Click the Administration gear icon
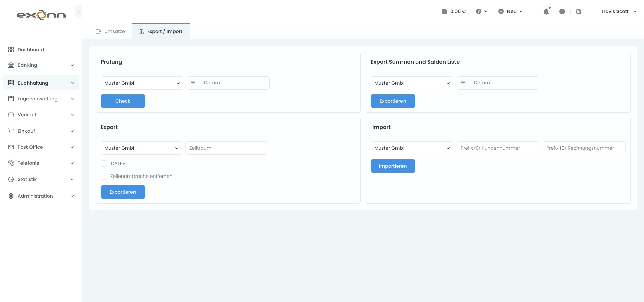The width and height of the screenshot is (644, 302). tap(11, 196)
